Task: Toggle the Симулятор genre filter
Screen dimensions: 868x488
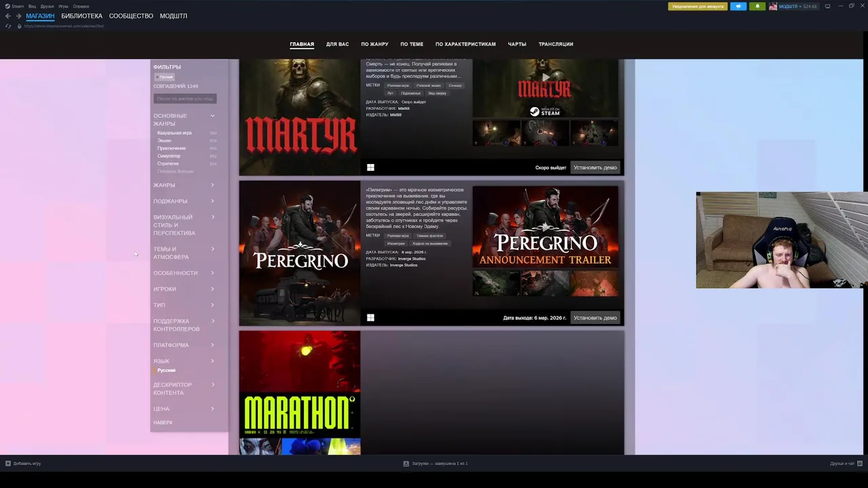Action: [x=169, y=156]
